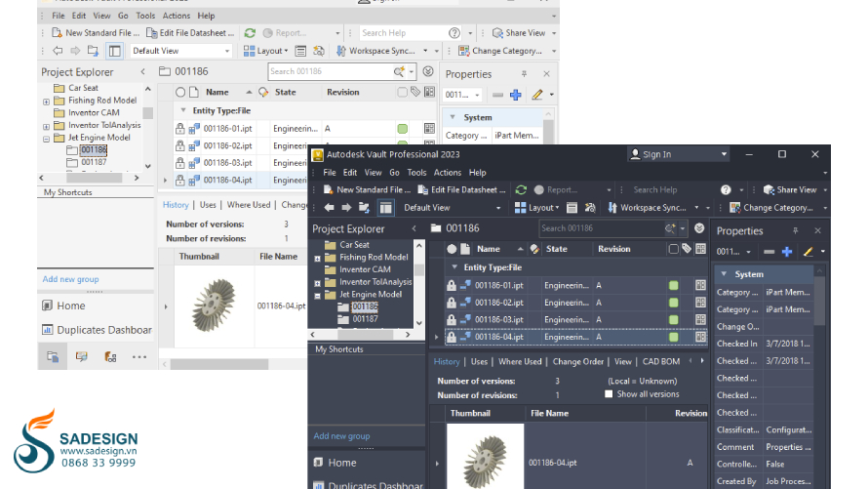This screenshot has height=489, width=868.
Task: Open Actions menu in dark window
Action: coord(448,173)
